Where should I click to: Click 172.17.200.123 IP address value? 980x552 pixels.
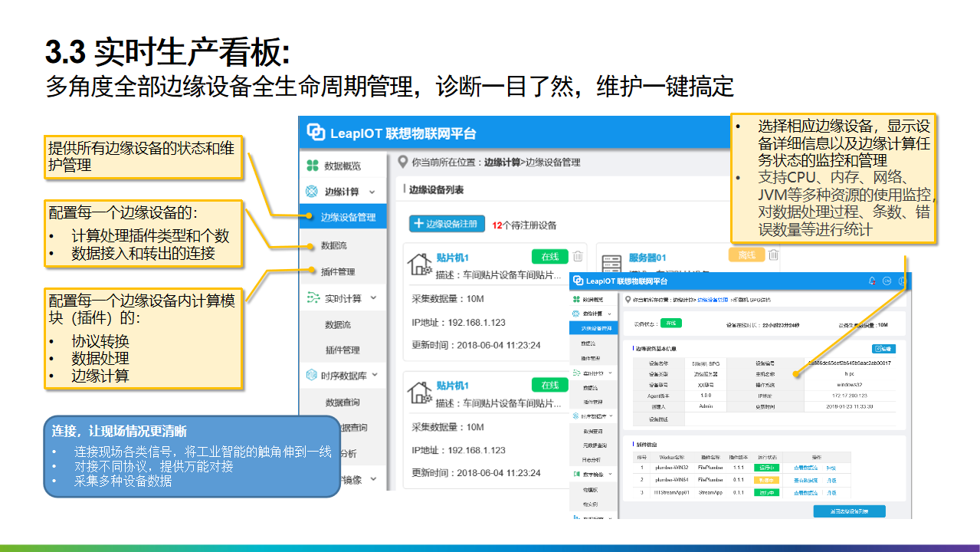pyautogui.click(x=850, y=396)
